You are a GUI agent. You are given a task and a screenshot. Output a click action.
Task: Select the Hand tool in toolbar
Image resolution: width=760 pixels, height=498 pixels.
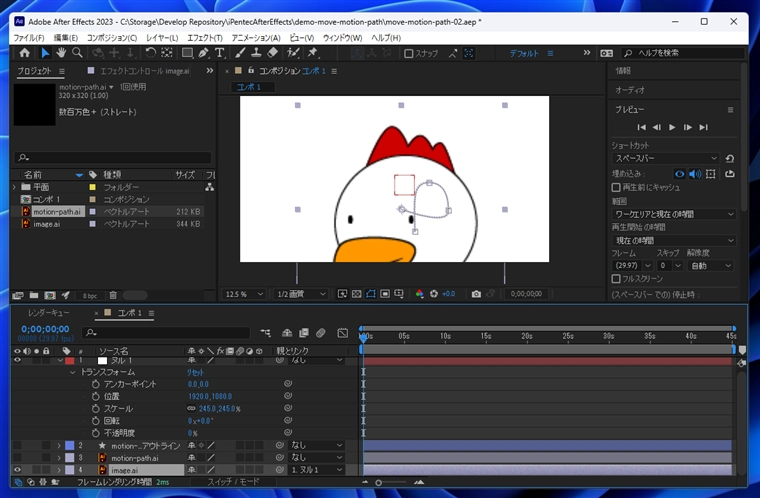(61, 53)
